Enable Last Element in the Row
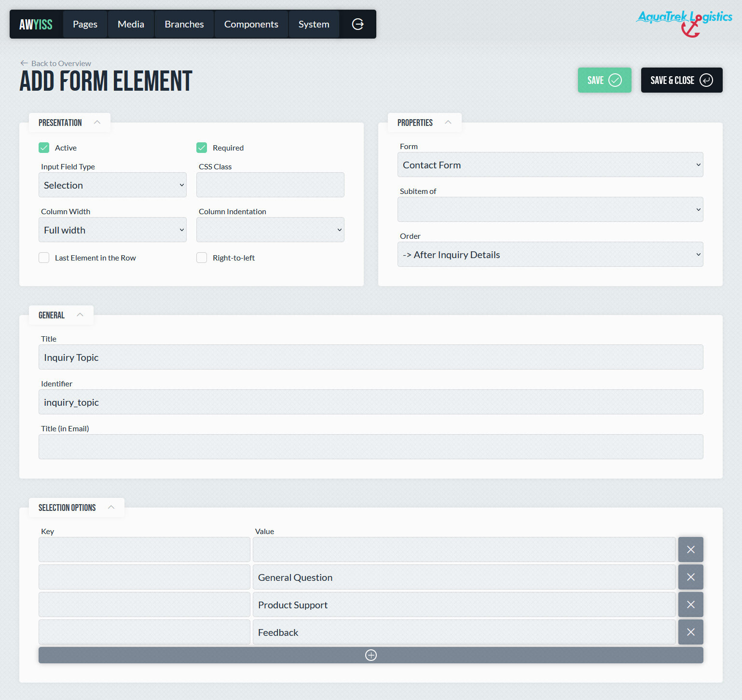 [44, 258]
